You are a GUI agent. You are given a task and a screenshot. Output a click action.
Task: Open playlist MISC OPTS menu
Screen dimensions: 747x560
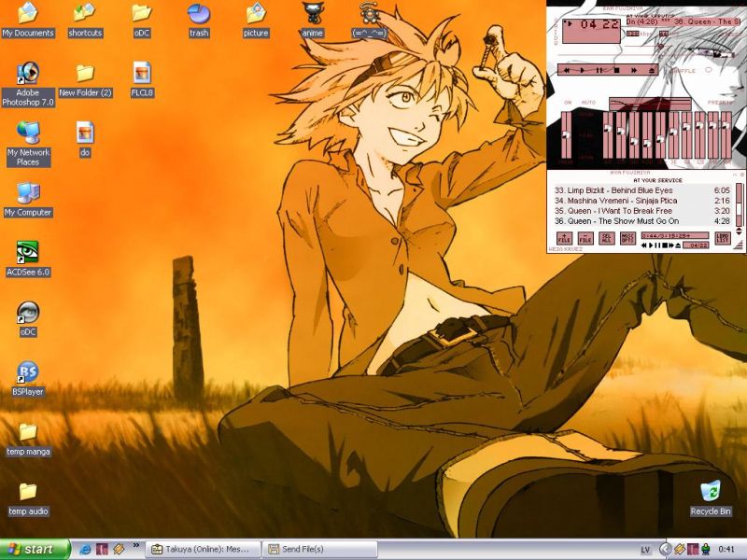point(627,238)
